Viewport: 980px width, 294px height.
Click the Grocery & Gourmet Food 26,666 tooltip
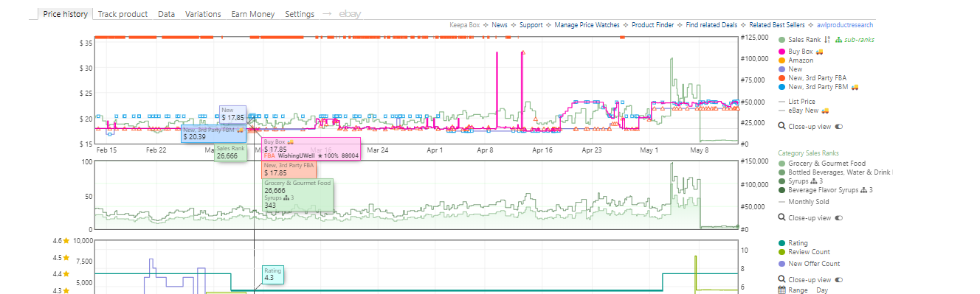[297, 195]
